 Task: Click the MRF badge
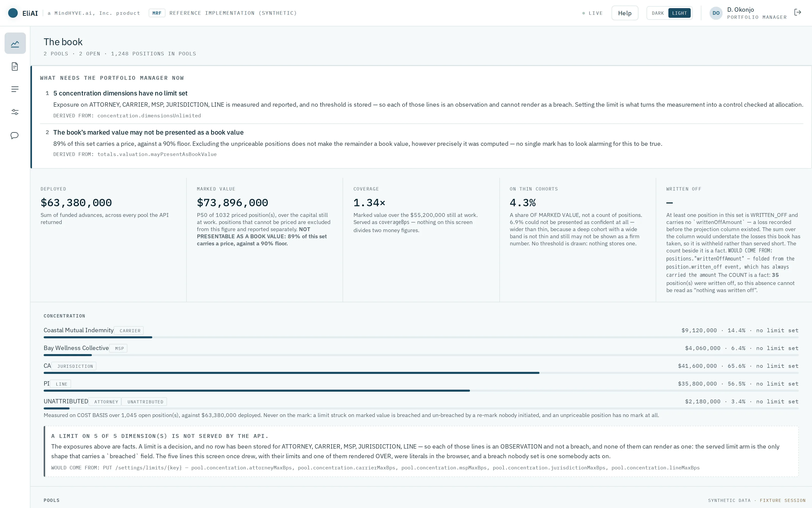pyautogui.click(x=157, y=13)
